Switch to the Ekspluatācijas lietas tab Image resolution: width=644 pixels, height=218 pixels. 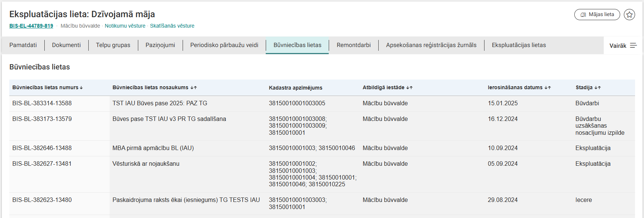[x=518, y=45]
